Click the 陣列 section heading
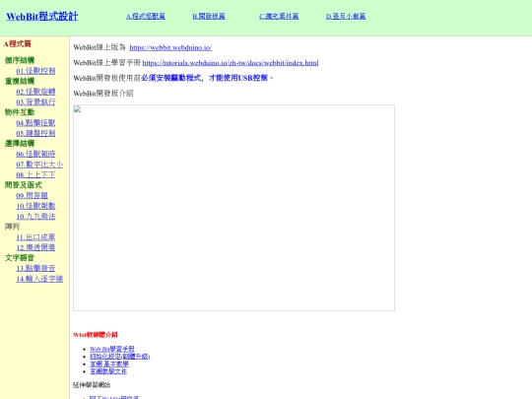Image resolution: width=532 pixels, height=399 pixels. 12,227
